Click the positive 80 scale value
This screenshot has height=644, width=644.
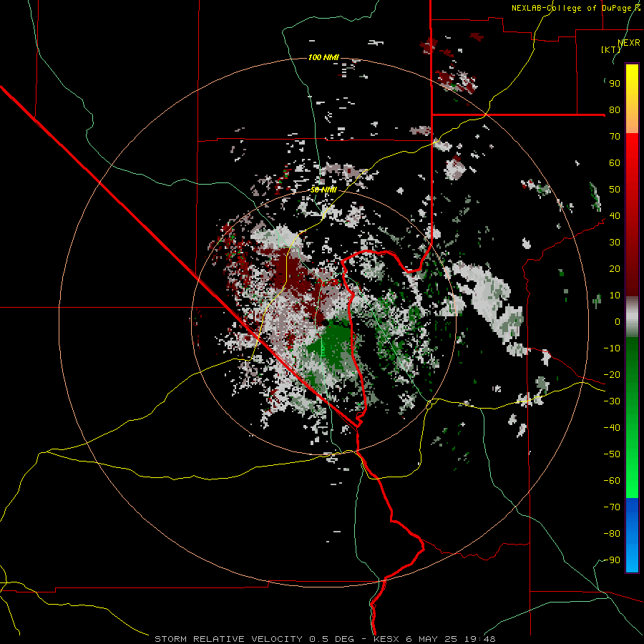pyautogui.click(x=615, y=110)
